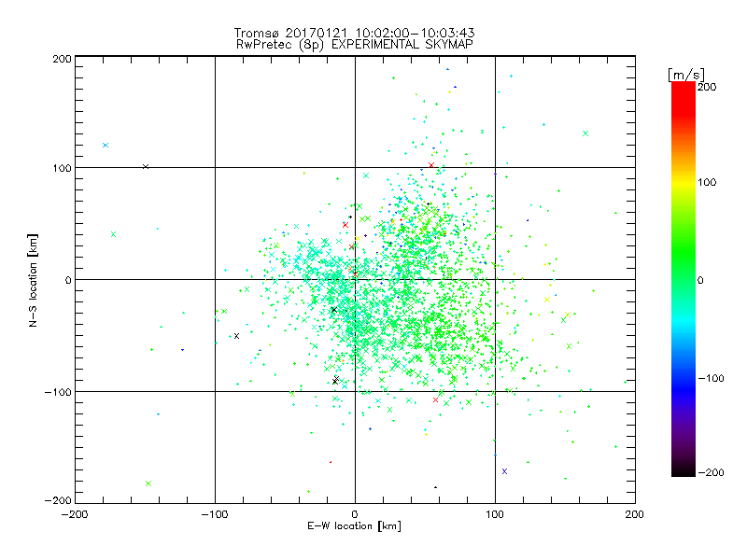Click the colorbar label "200" at the top

coord(707,87)
